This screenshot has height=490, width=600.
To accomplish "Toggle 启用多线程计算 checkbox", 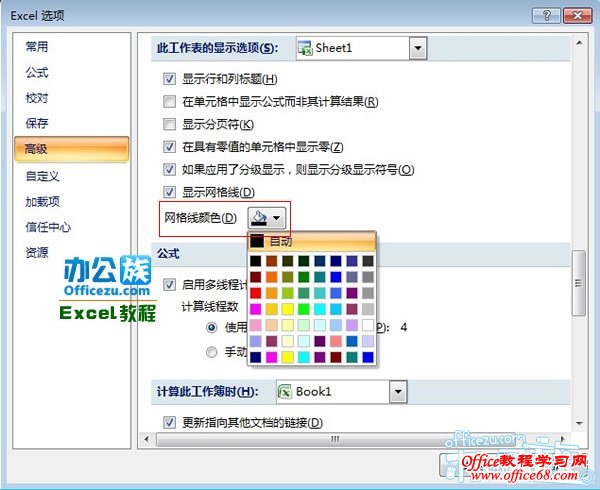I will click(x=169, y=285).
